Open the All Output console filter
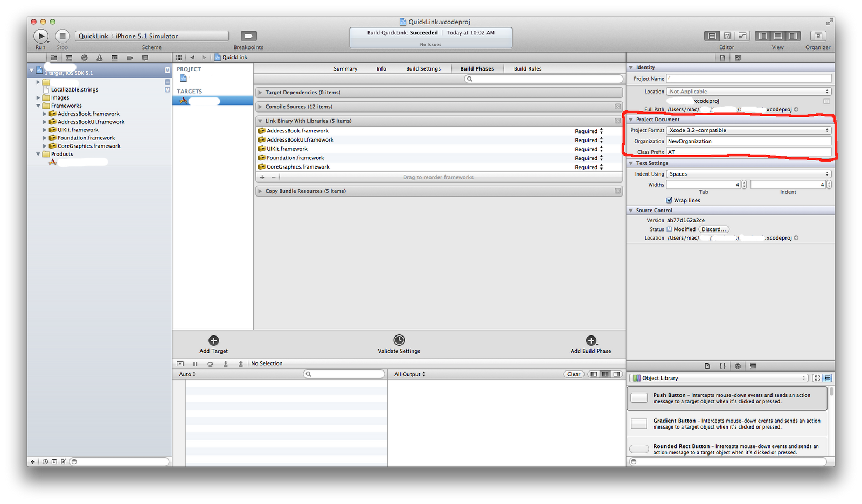 (409, 374)
